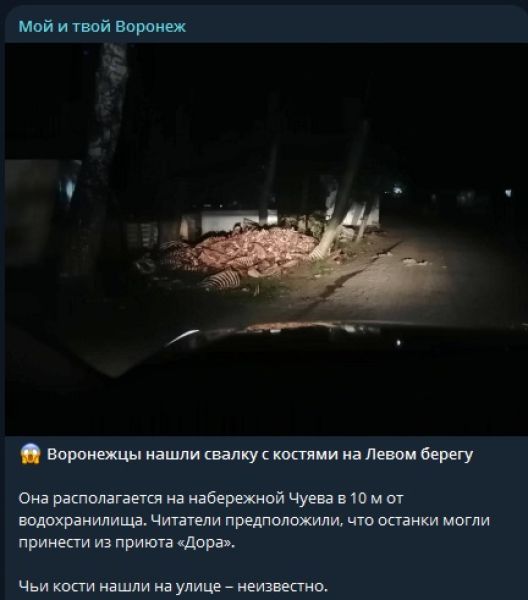Click the paragraph starting Она располагается
The width and height of the screenshot is (528, 600).
pos(254,520)
